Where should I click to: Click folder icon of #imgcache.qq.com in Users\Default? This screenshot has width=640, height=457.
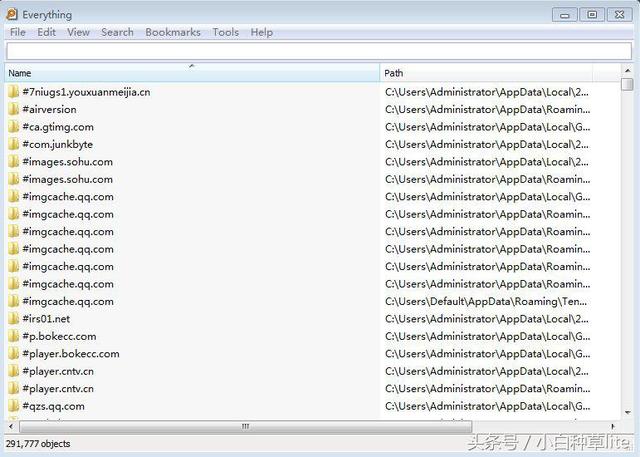[13, 301]
